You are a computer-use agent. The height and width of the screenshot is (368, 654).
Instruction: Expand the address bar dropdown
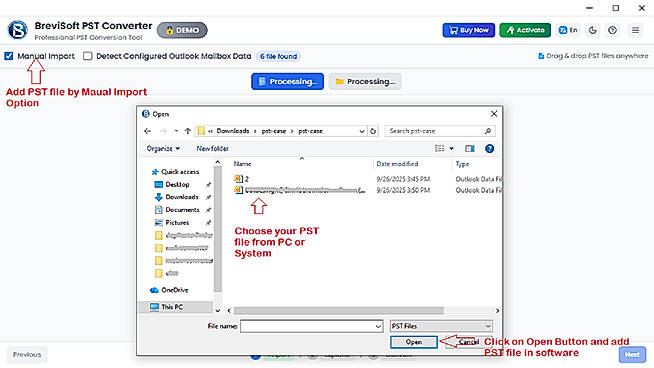(362, 131)
